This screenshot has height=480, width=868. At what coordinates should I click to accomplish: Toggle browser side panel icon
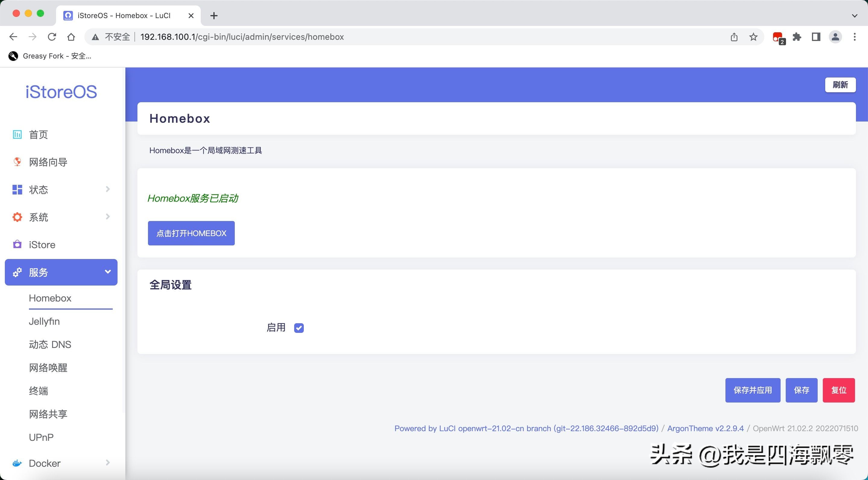click(816, 37)
